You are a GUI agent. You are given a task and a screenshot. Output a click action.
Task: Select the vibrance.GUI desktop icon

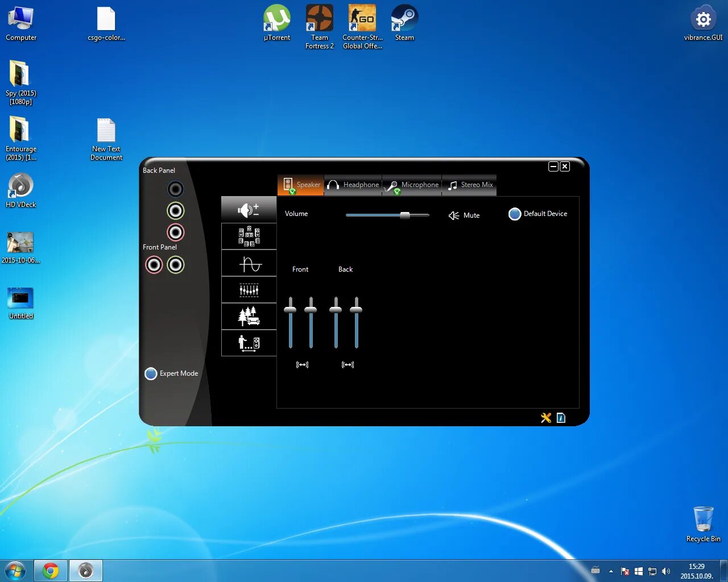(x=704, y=23)
